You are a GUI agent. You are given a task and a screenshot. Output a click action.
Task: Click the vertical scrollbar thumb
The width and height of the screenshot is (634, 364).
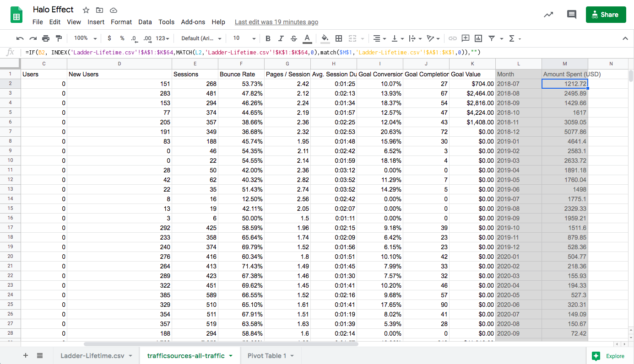coord(631,75)
